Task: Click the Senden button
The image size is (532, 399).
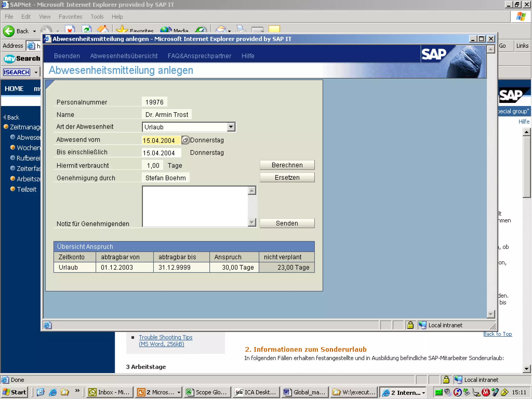Action: (287, 223)
